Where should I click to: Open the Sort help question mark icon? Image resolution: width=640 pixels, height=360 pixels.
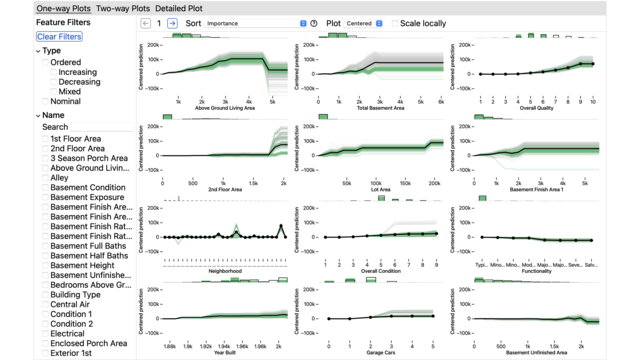coord(314,24)
